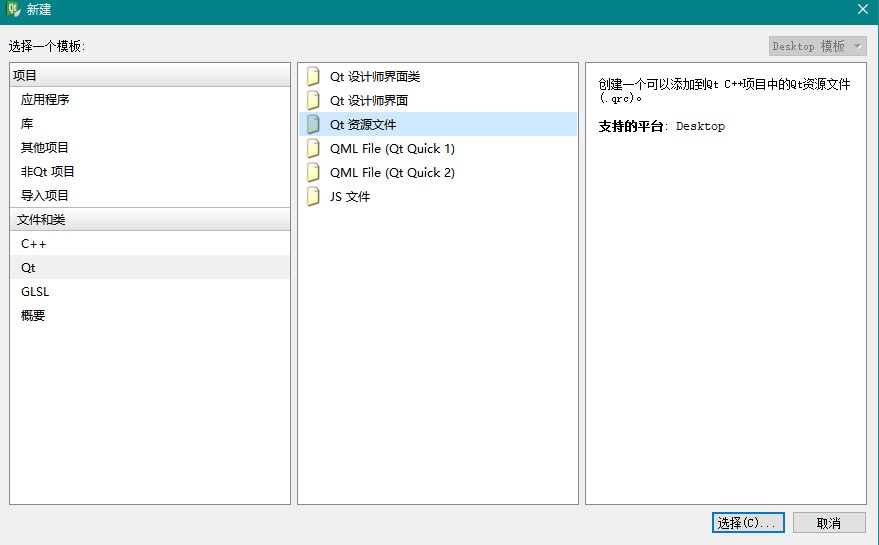
Task: Open the Desktop 模板 dropdown
Action: point(818,46)
